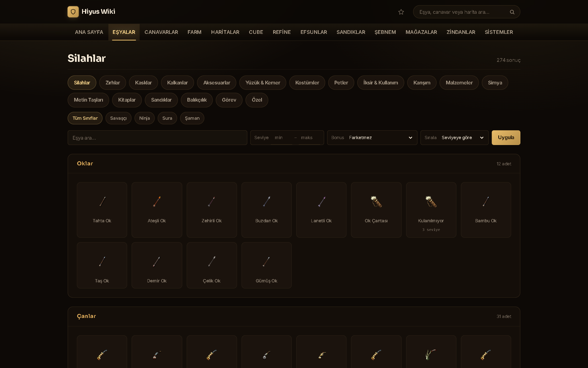The width and height of the screenshot is (588, 368).
Task: Open the Efsunlar navigation tab
Action: pos(314,32)
